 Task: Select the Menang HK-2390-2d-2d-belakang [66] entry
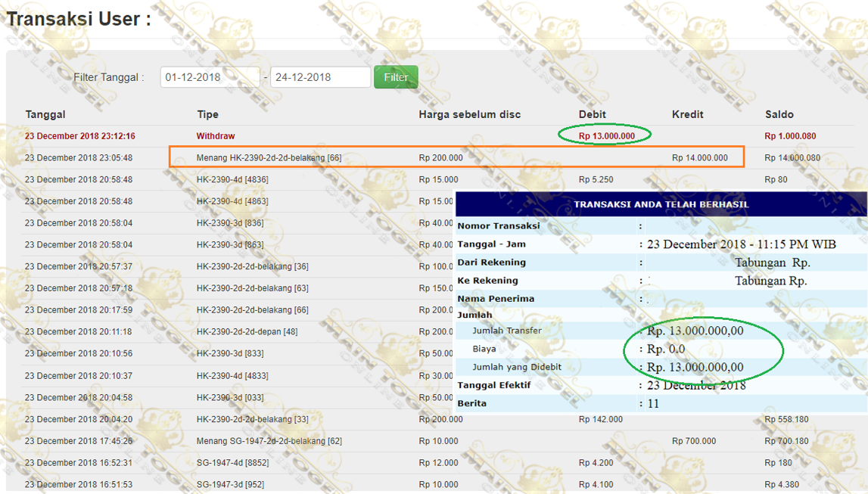click(x=269, y=158)
